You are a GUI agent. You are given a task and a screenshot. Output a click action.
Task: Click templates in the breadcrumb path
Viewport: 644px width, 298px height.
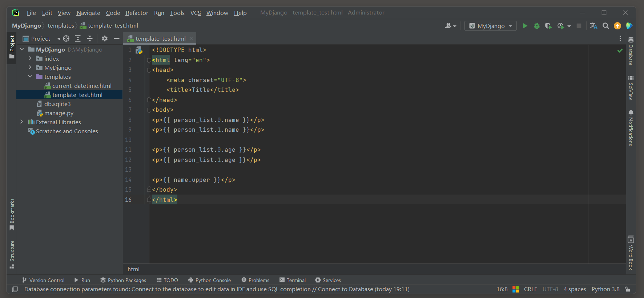point(61,26)
